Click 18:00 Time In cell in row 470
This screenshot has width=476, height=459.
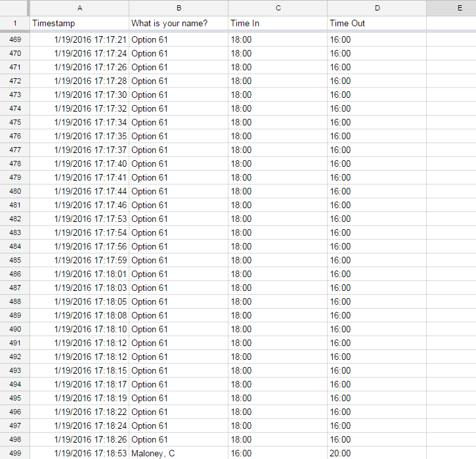click(x=278, y=53)
